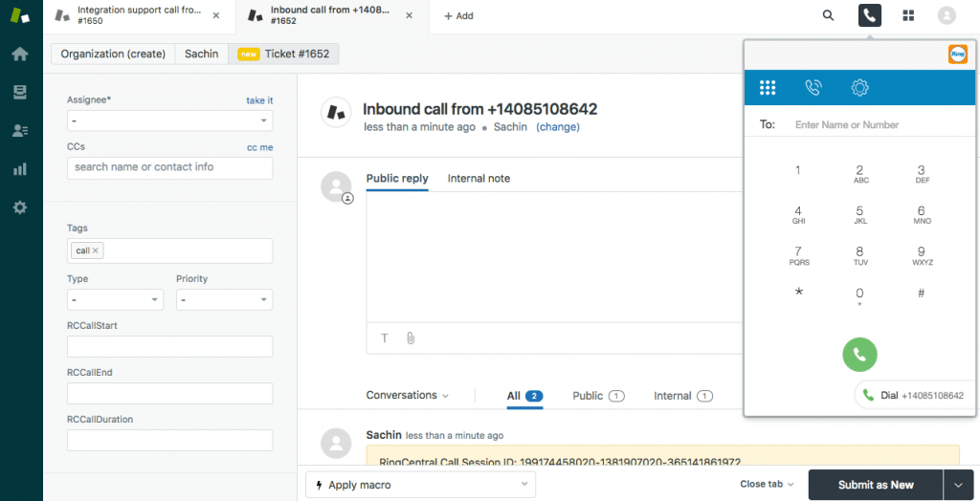
Task: Open the Views icon in sidebar
Action: pos(19,92)
